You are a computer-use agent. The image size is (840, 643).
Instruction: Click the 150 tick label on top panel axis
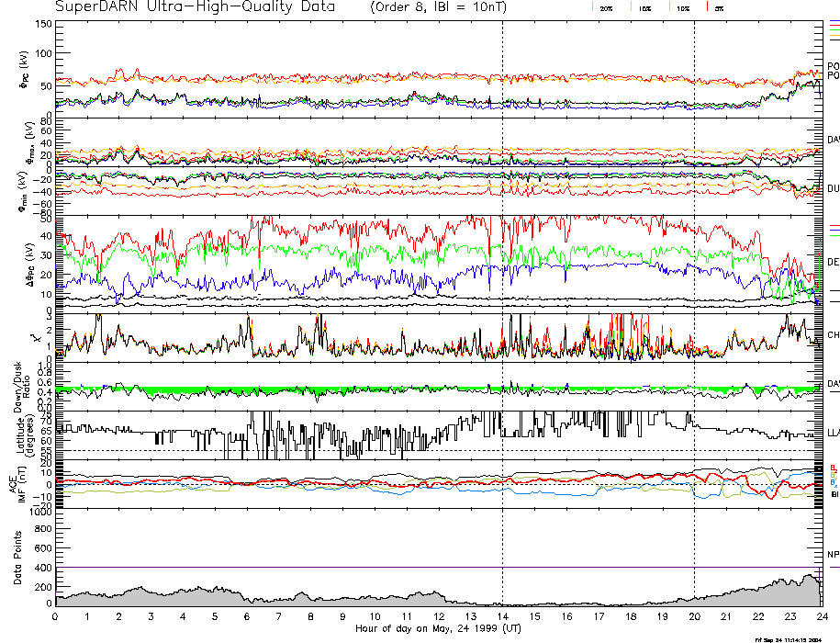42,24
